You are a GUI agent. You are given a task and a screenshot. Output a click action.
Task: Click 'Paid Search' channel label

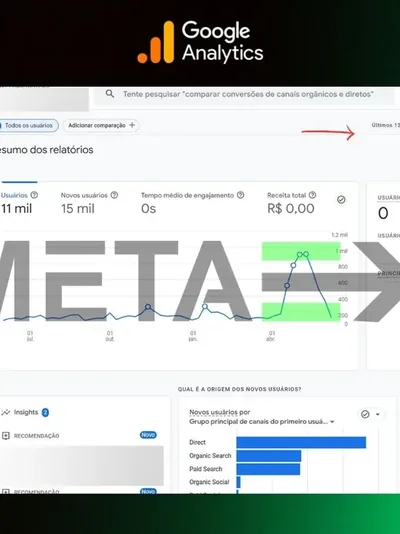(206, 469)
